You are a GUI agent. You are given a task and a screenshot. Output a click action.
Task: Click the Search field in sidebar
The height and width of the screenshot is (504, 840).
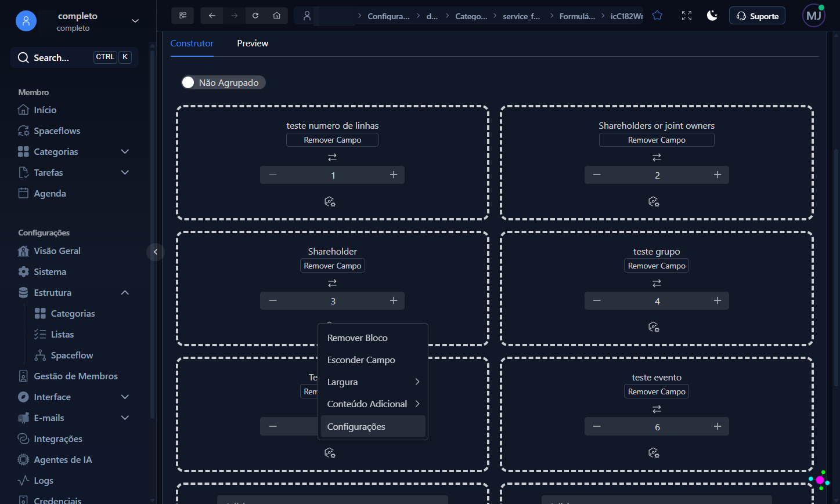[x=74, y=57]
